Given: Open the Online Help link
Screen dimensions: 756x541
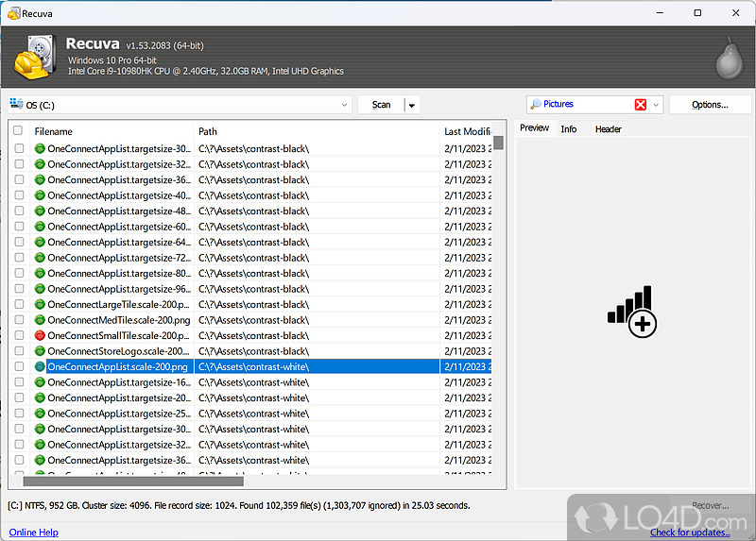Looking at the screenshot, I should click(x=36, y=533).
